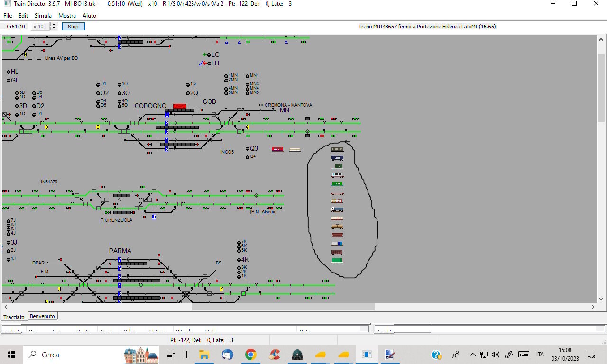Click the PARMA station label
This screenshot has width=607, height=364.
tap(120, 251)
